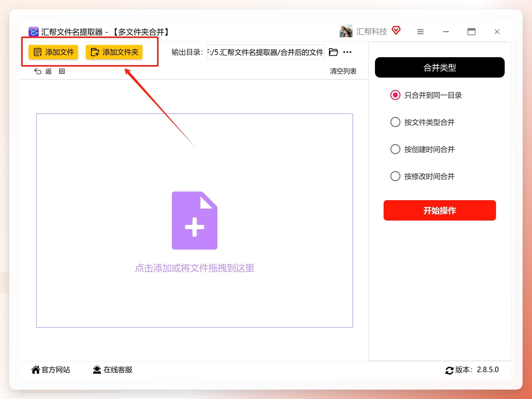
Task: Click the 合并类型 header bar
Action: (x=440, y=67)
